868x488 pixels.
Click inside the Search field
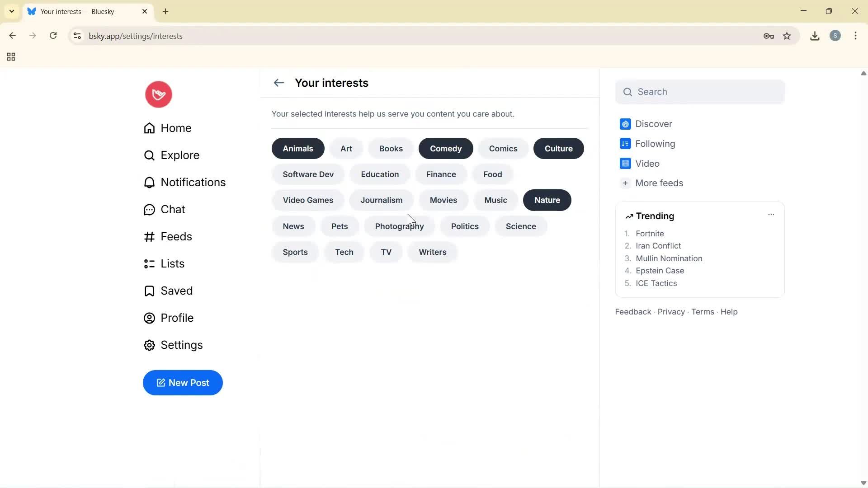(700, 92)
